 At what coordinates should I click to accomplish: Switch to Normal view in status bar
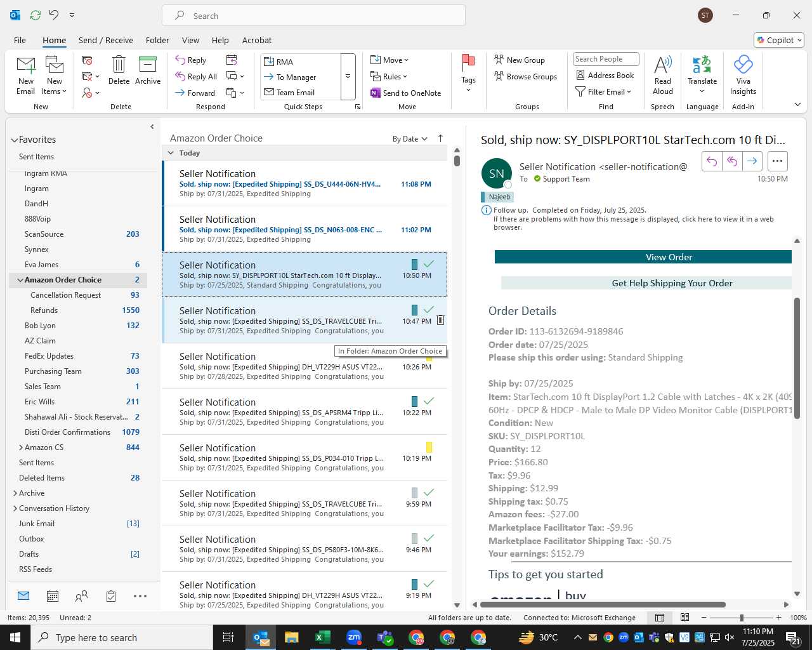[660, 618]
